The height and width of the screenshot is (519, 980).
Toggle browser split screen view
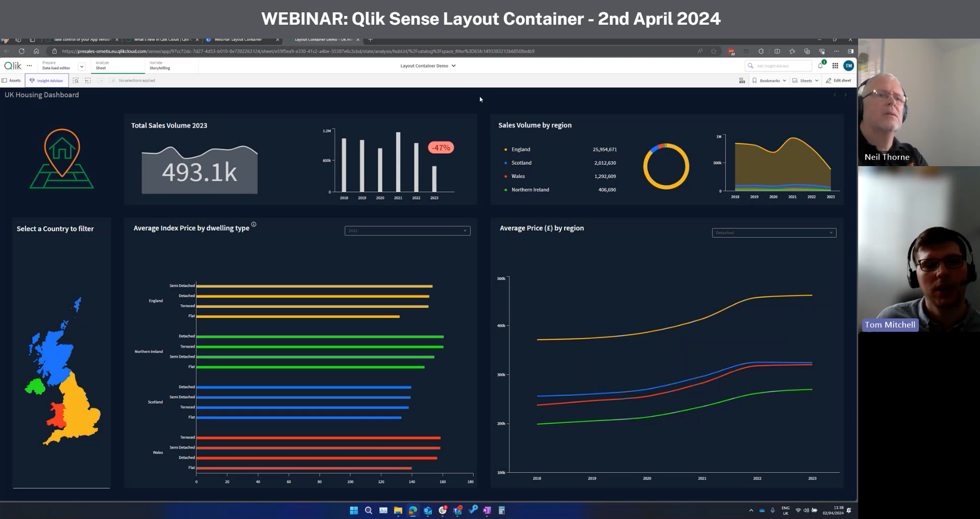[777, 51]
